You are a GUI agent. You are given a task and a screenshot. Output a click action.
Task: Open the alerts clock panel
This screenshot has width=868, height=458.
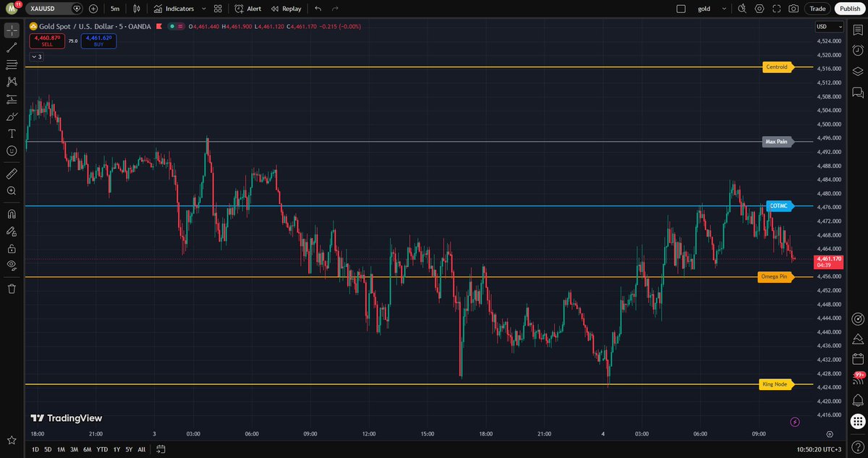tap(858, 51)
